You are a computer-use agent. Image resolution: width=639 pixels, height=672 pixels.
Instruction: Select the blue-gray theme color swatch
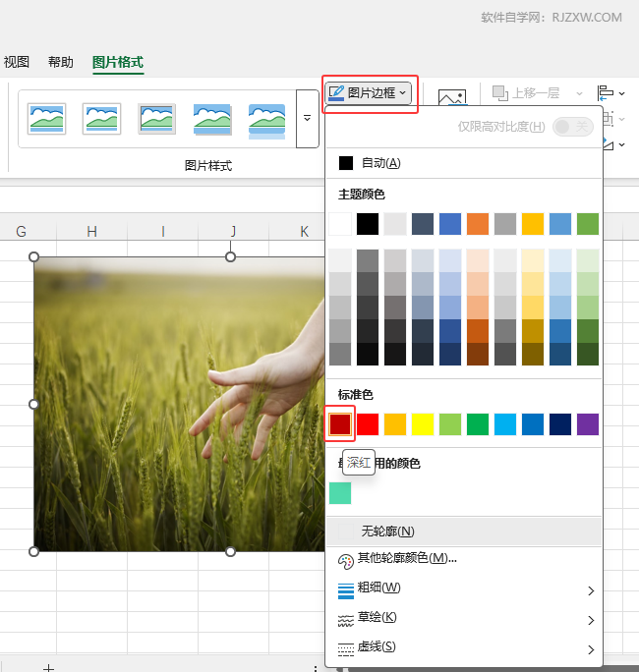[x=423, y=224]
